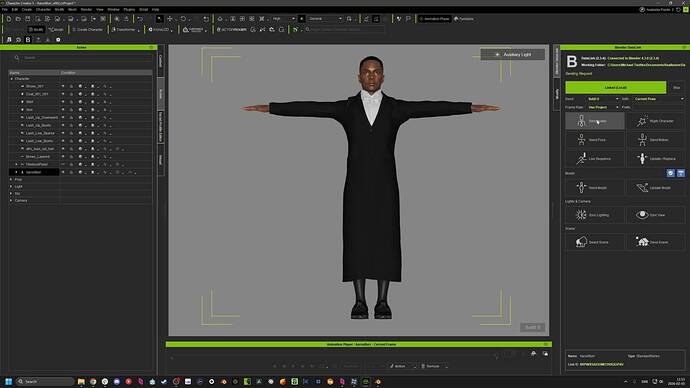
Task: Click the Home view icon
Action: tap(220, 19)
